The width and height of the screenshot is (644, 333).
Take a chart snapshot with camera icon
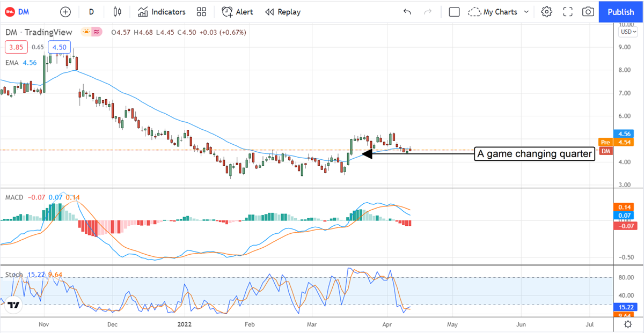point(588,12)
